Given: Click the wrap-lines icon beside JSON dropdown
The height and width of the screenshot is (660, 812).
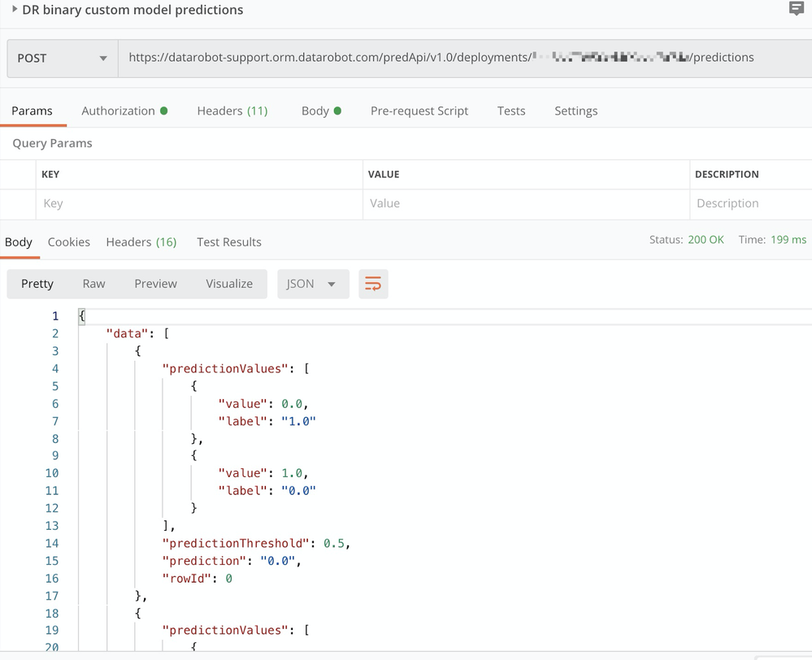Looking at the screenshot, I should [373, 284].
